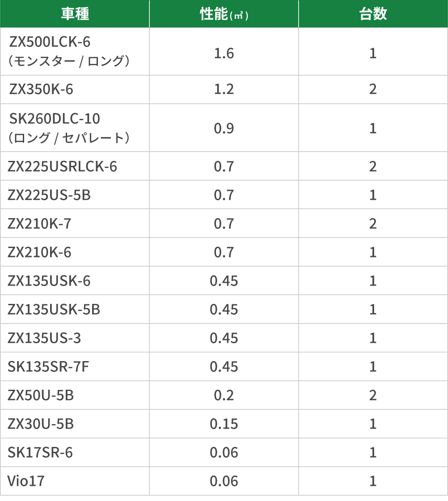This screenshot has width=448, height=501.
Task: Select ZX225USRLCK-6 in the model column
Action: click(x=62, y=166)
